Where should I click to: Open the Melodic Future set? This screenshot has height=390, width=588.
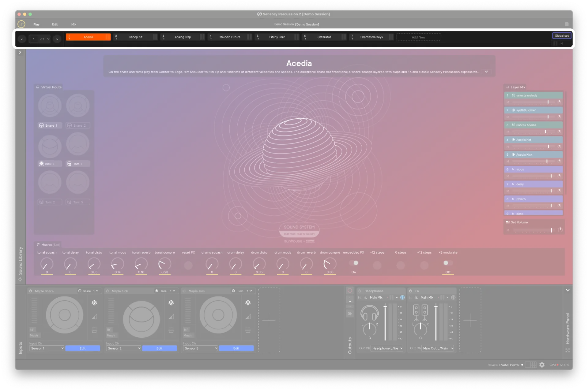230,37
